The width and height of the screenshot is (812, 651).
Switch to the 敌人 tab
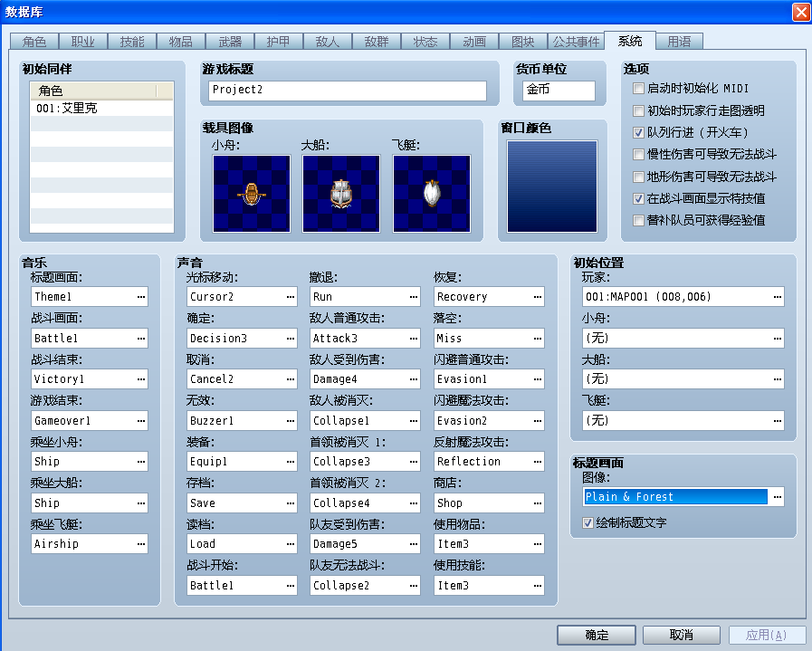(328, 42)
